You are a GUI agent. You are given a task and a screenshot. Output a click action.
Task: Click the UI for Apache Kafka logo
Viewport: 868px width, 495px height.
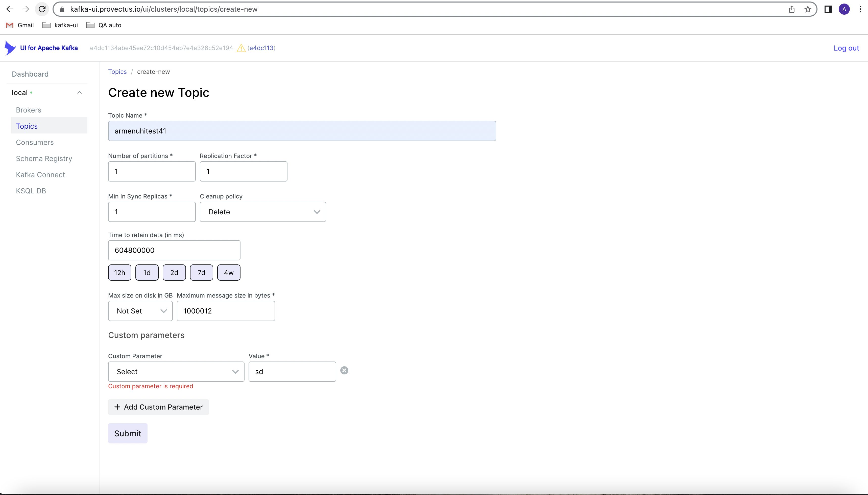(41, 48)
